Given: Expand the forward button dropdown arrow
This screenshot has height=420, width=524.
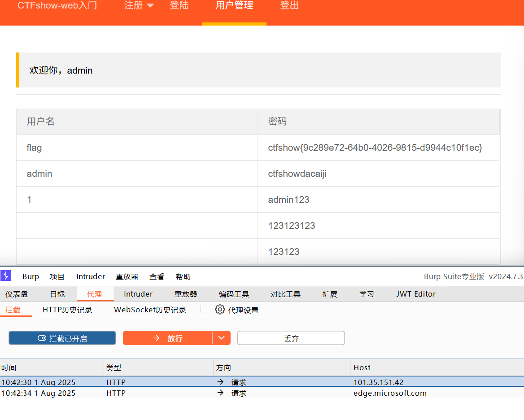Looking at the screenshot, I should 222,338.
